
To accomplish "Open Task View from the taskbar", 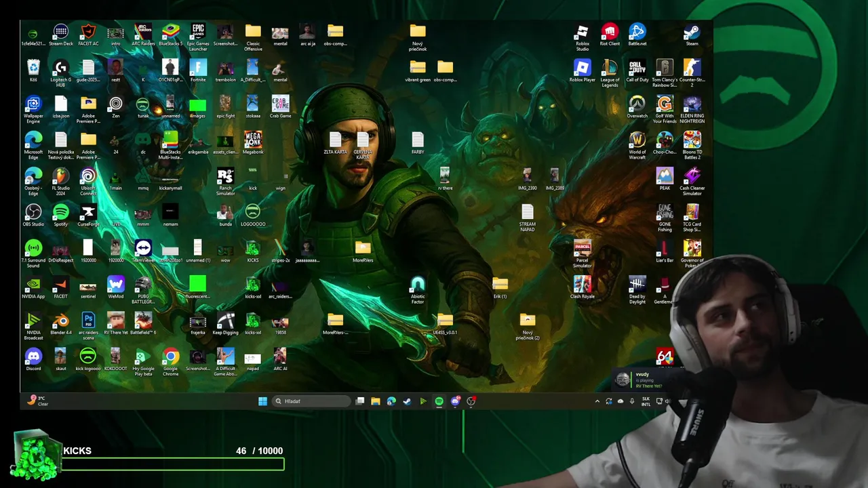I will pos(360,401).
